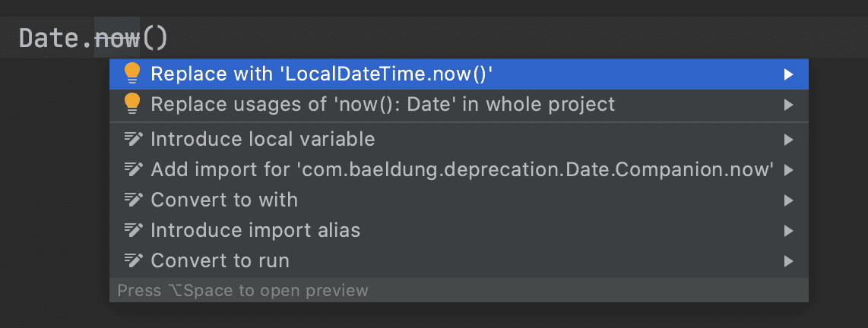Choose Convert to run intention
This screenshot has width=868, height=328.
(x=459, y=260)
